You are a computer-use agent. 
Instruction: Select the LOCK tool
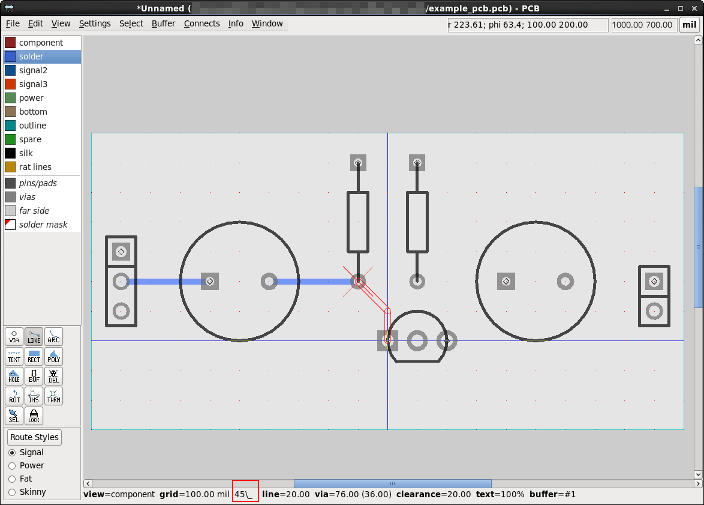(x=34, y=416)
